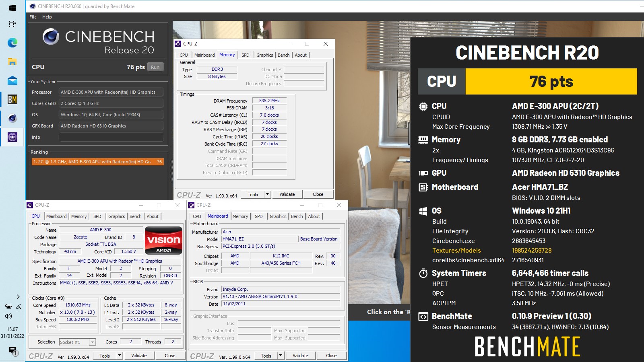
Task: Open Task View on the taskbar
Action: point(12,24)
